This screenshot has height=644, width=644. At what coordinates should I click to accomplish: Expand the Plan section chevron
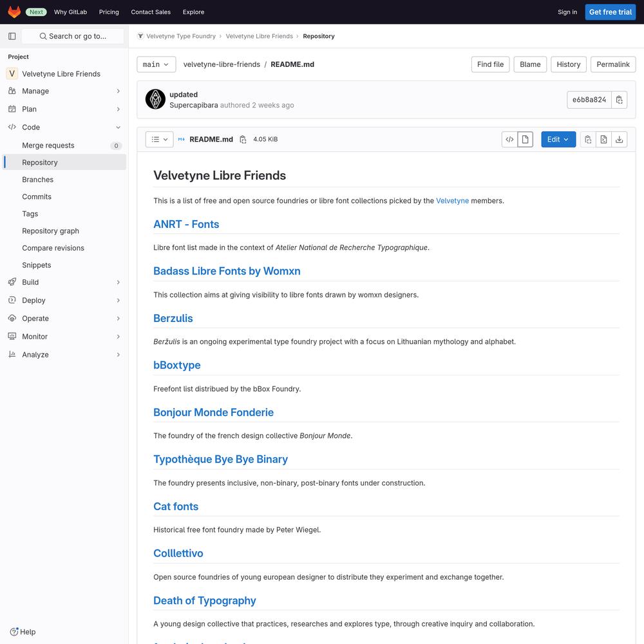pyautogui.click(x=118, y=109)
